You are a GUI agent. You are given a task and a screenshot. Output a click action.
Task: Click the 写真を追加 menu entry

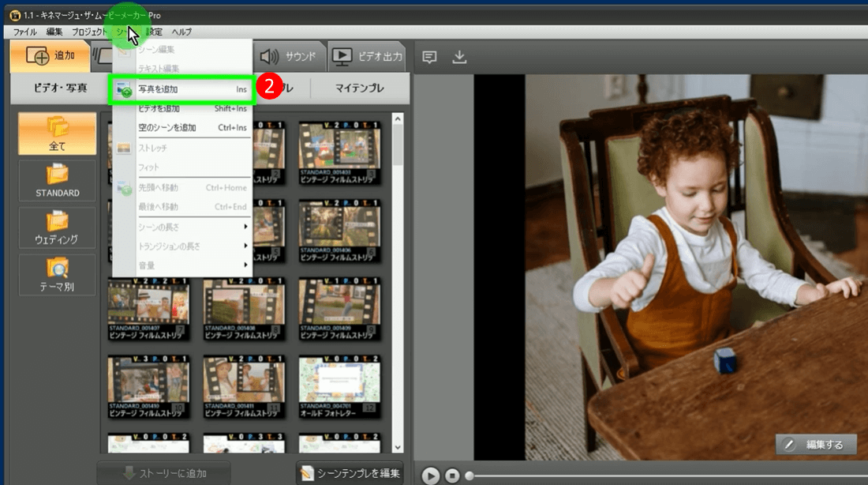pos(181,90)
